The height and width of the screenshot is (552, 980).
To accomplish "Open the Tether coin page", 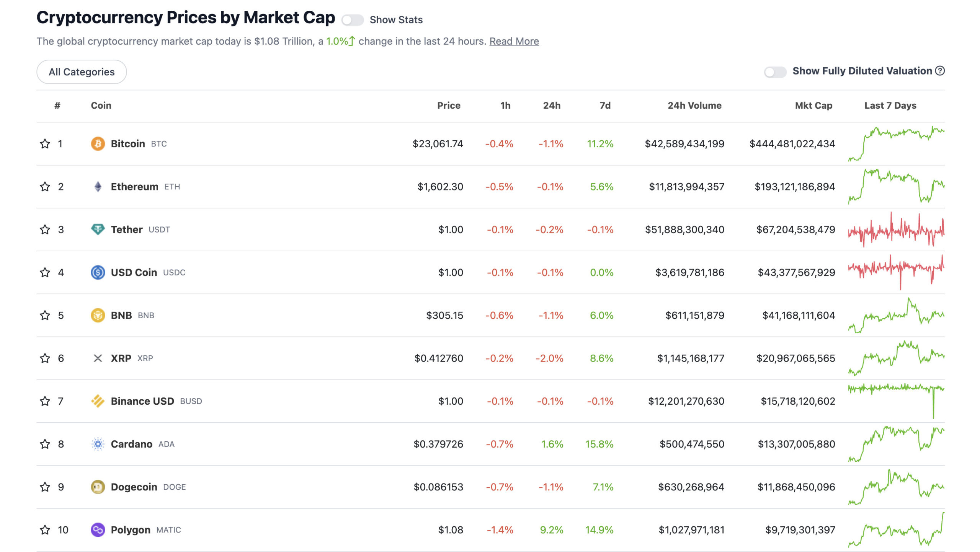I will tap(126, 230).
